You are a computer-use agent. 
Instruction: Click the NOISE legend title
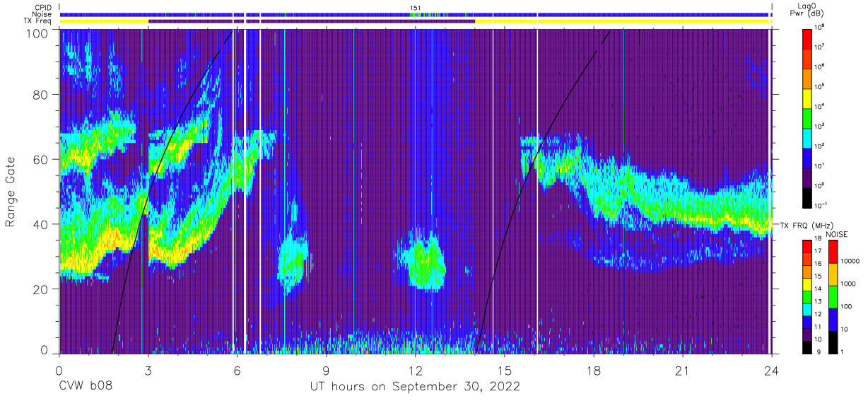click(837, 233)
